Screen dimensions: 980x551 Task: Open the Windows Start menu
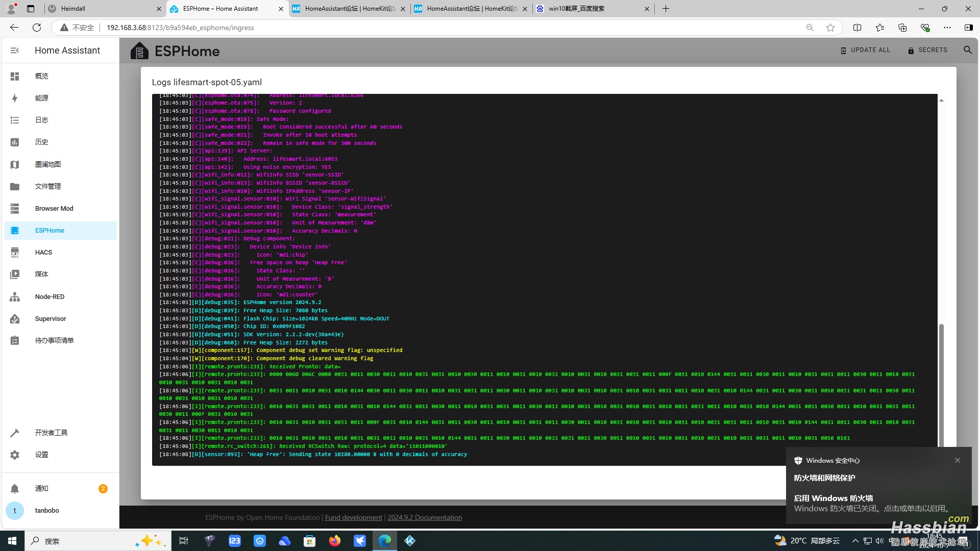(x=12, y=541)
